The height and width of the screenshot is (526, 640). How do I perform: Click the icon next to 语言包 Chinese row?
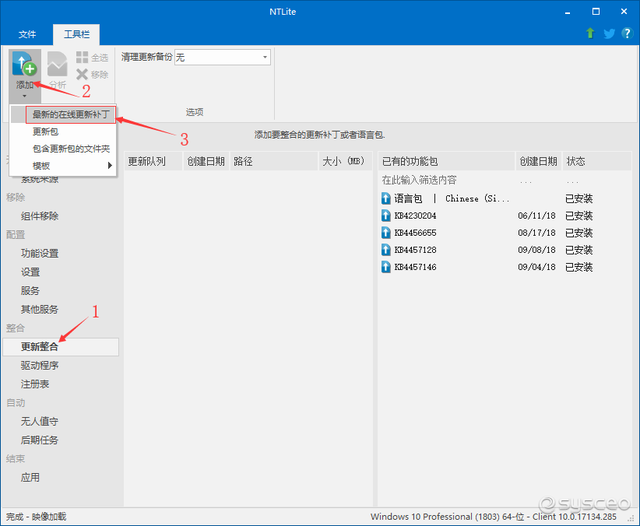(x=386, y=199)
